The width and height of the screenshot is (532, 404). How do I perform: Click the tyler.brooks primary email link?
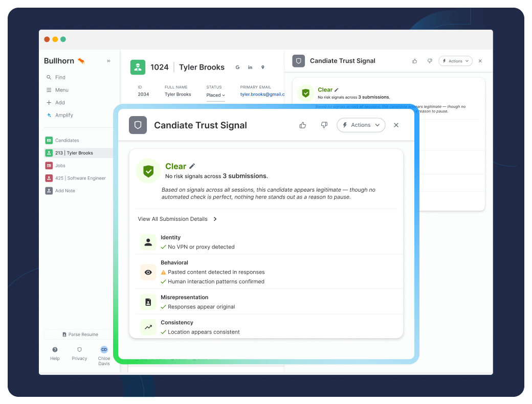pos(262,94)
